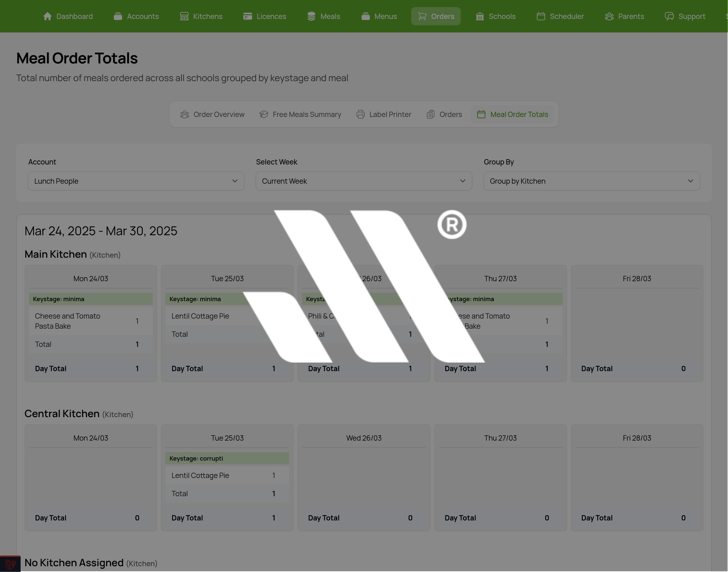Click the Keystage: corrupti label
Screen dimensions: 728x572
196,459
